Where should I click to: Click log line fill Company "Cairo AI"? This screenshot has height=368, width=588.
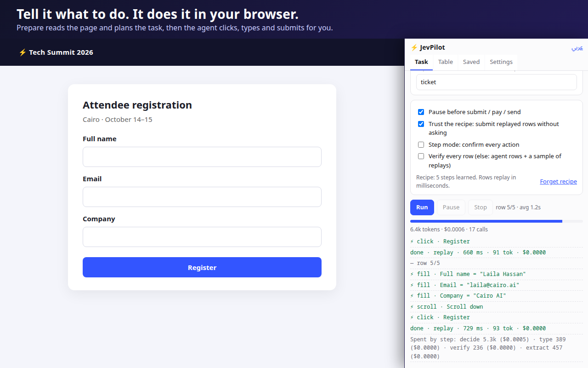pos(497,296)
